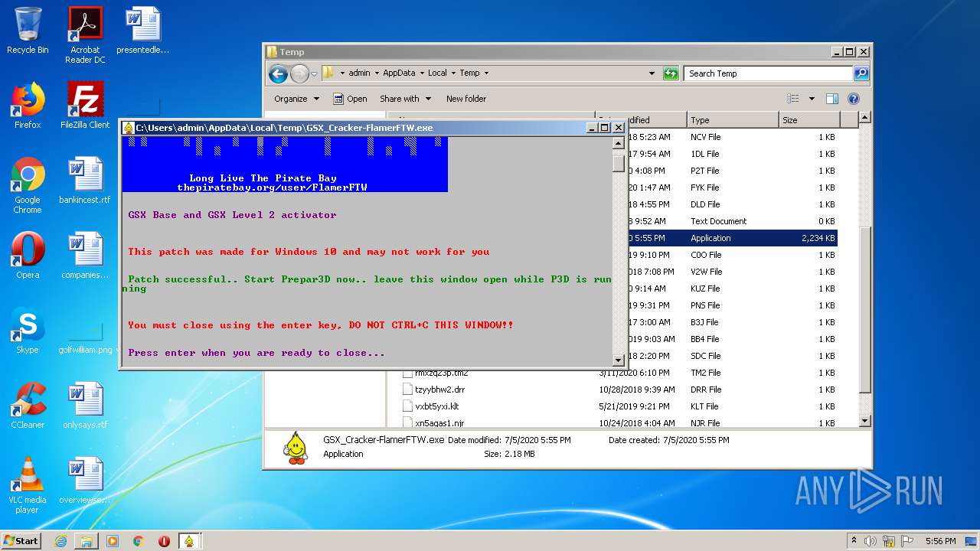Click the AppData breadcrumb segment

(399, 73)
